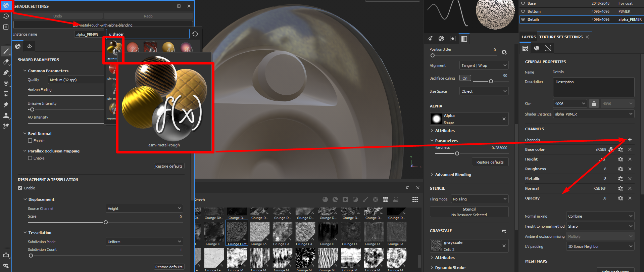Viewport: 644px width, 272px height.
Task: Select the Material Picker eyedropper tool
Action: point(6,126)
